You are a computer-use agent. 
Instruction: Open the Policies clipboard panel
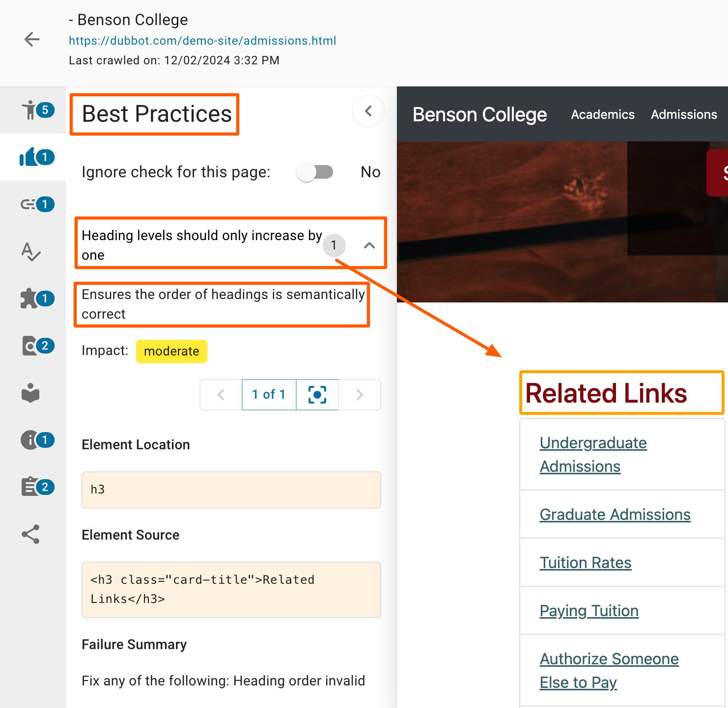[x=31, y=487]
